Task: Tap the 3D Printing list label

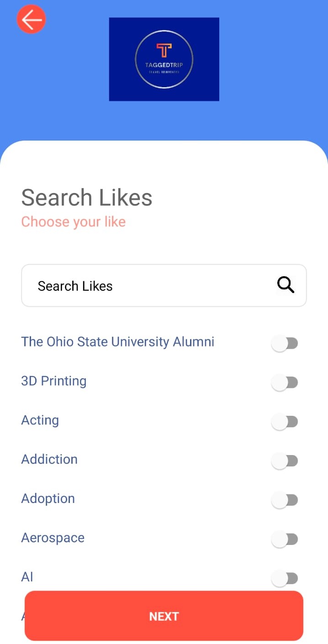Action: point(54,381)
